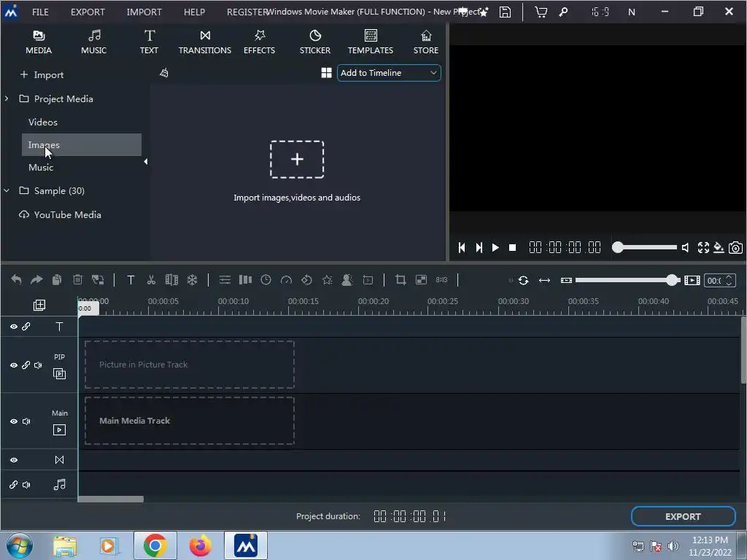Select the Videos category

(43, 122)
